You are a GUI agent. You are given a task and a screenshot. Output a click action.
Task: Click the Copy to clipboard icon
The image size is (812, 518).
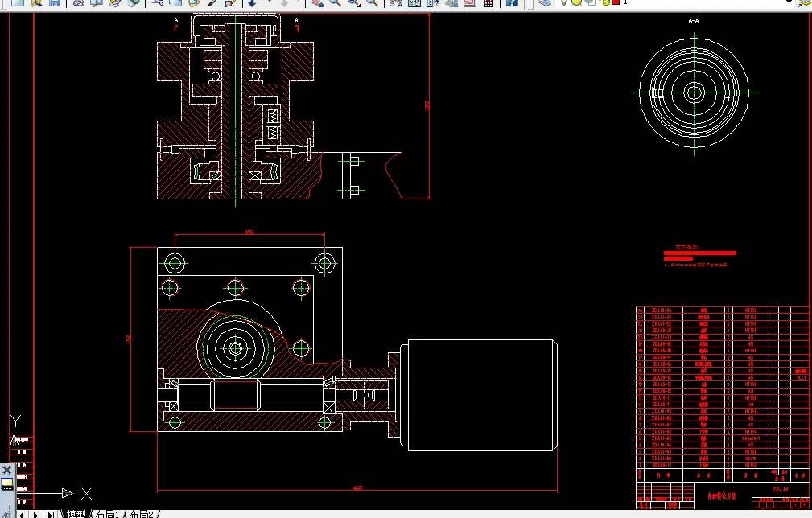[x=176, y=2]
